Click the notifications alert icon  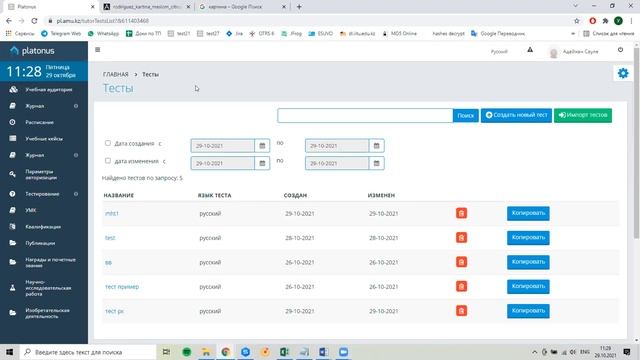(530, 50)
